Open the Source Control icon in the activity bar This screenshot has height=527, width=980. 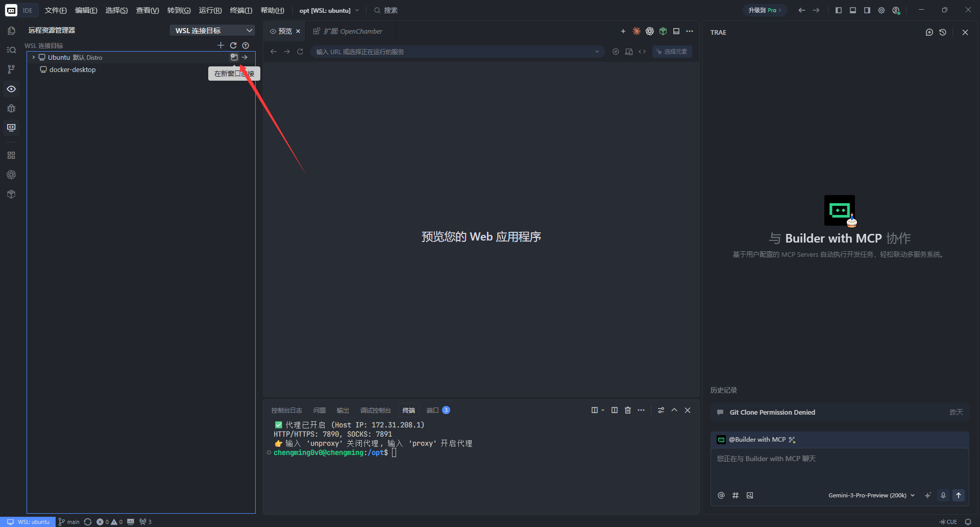11,69
